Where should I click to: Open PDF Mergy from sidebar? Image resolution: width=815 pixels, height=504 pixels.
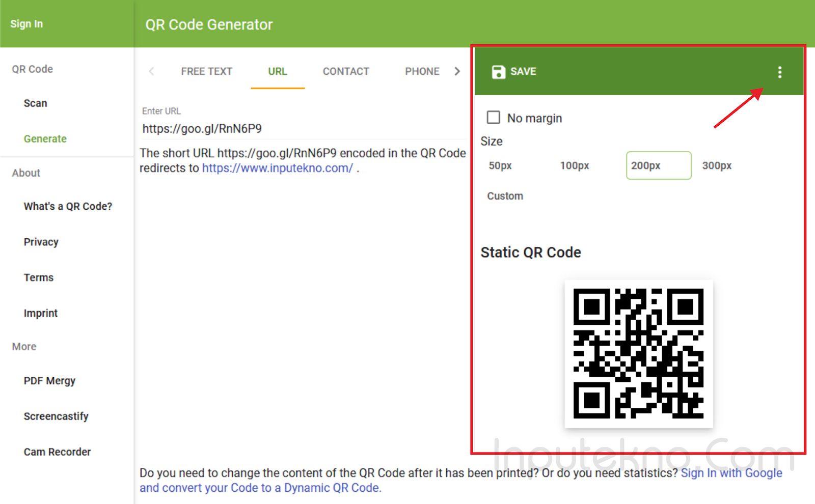pos(49,381)
